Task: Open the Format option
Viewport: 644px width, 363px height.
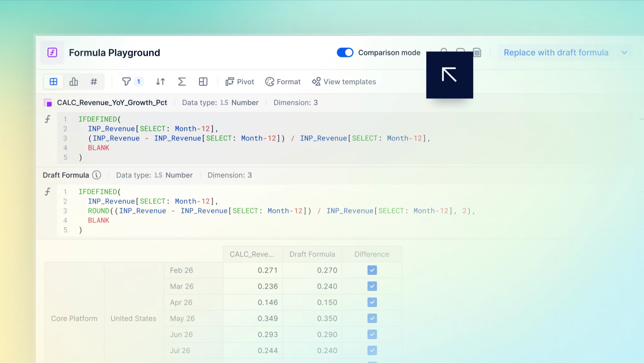Action: 283,82
